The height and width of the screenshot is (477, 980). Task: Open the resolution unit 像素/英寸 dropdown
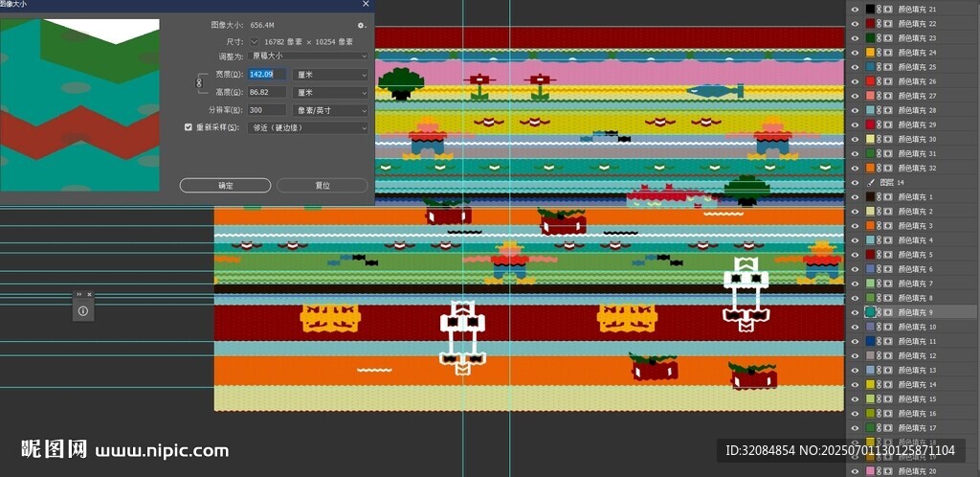[330, 111]
